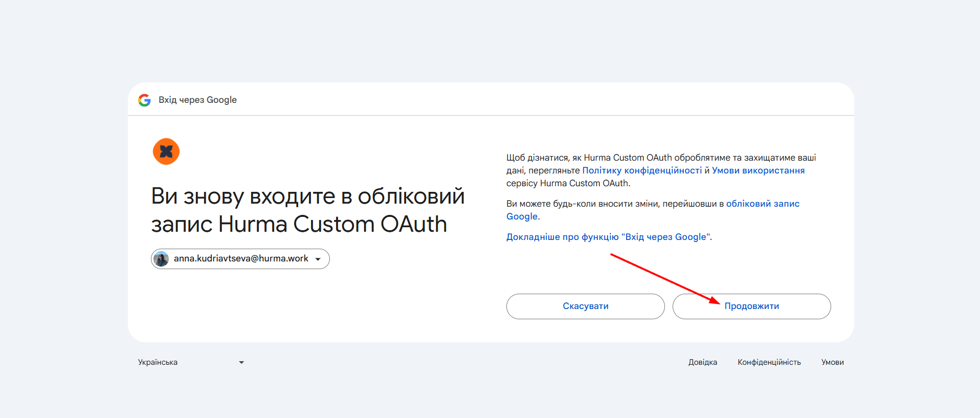The width and height of the screenshot is (980, 418).
Task: Click the heading "Ви знову входите в обліковий запис"
Action: tap(307, 210)
